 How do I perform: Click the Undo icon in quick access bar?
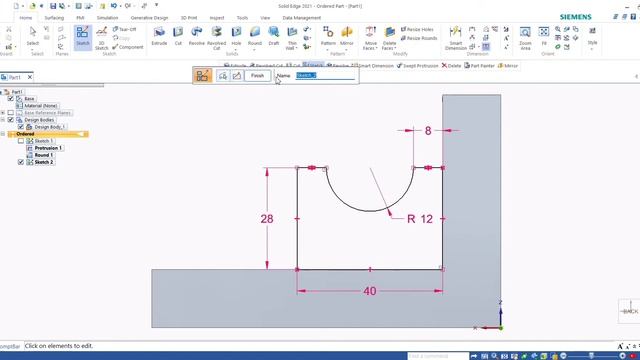[114, 6]
